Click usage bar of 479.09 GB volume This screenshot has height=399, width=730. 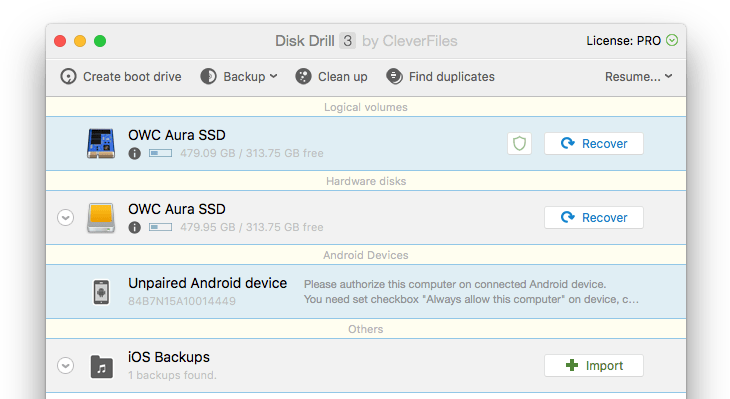[x=160, y=153]
